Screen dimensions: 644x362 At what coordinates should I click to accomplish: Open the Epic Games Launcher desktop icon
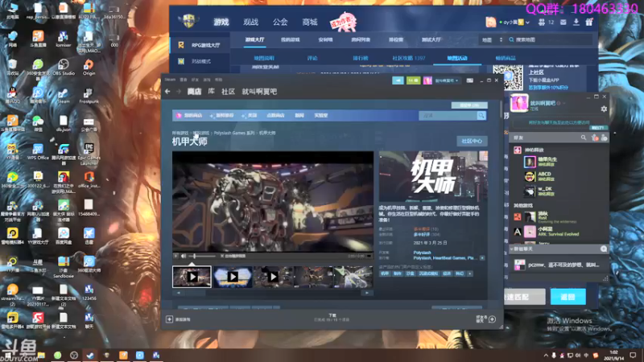(x=89, y=154)
